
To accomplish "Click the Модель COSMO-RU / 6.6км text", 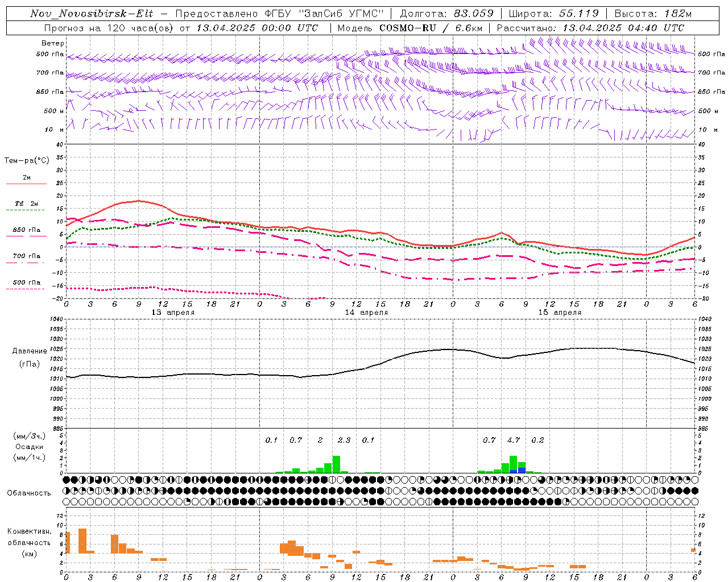I will (x=409, y=28).
